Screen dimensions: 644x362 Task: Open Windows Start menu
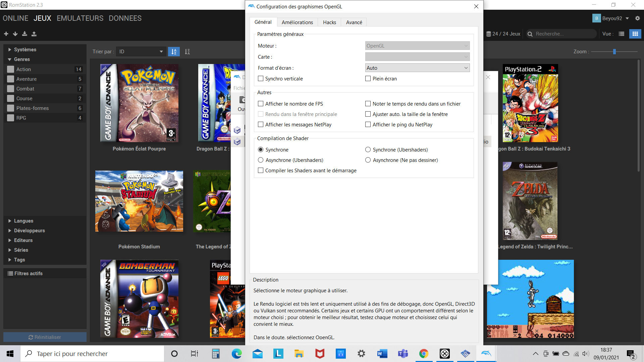(x=10, y=354)
